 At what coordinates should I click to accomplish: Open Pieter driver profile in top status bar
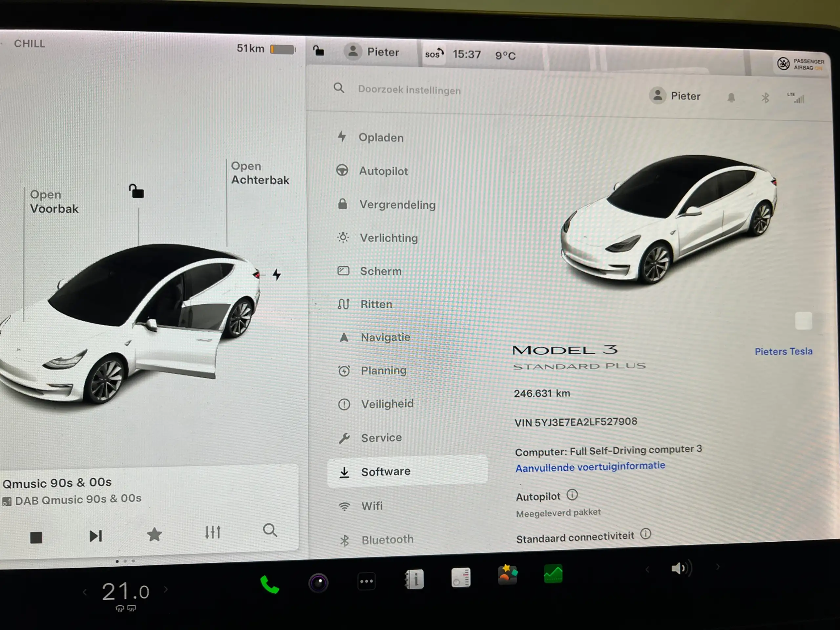click(x=371, y=52)
